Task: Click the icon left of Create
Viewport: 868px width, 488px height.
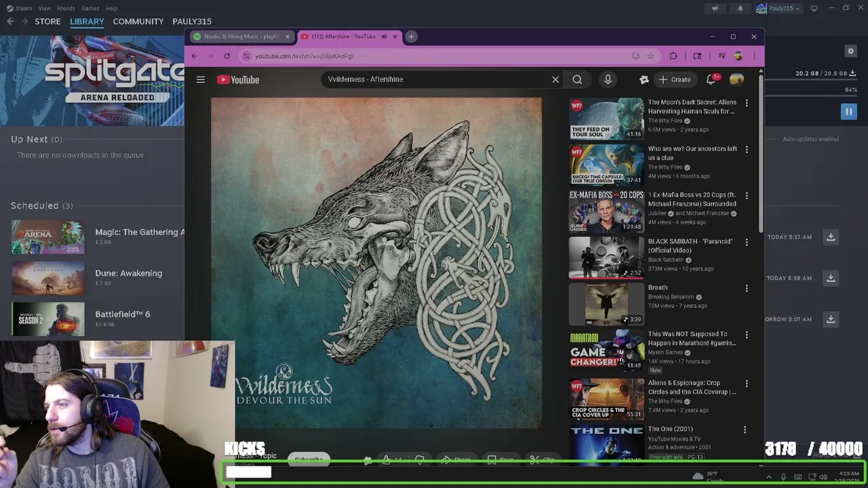Action: 644,80
